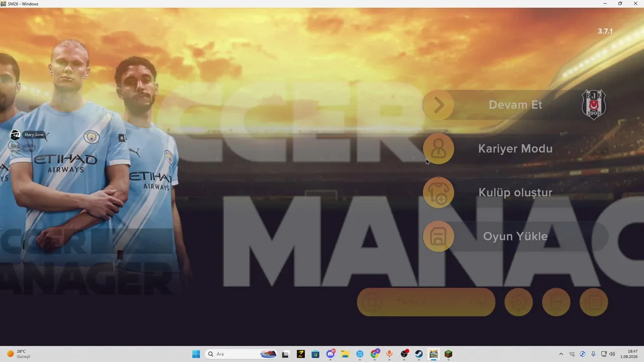The image size is (644, 362).
Task: Switch to OBS Studio in the taskbar
Action: (x=405, y=354)
